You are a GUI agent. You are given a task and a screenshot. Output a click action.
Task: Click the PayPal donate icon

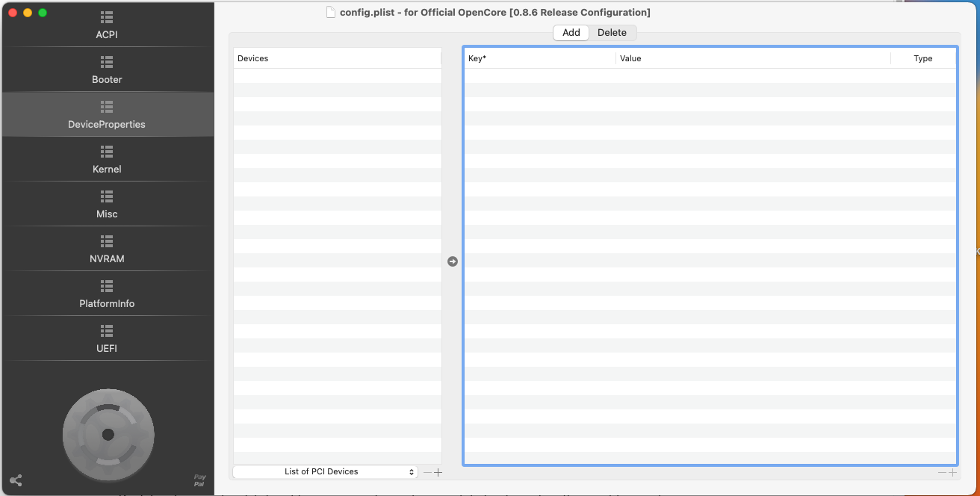tap(199, 480)
